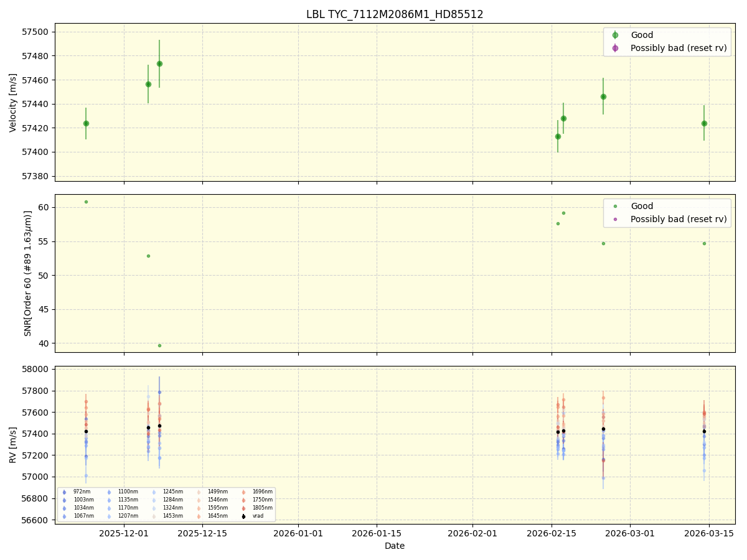This screenshot has width=747, height=560.
Task: Click the 2026-03-15 date tick label
Action: coord(709,533)
